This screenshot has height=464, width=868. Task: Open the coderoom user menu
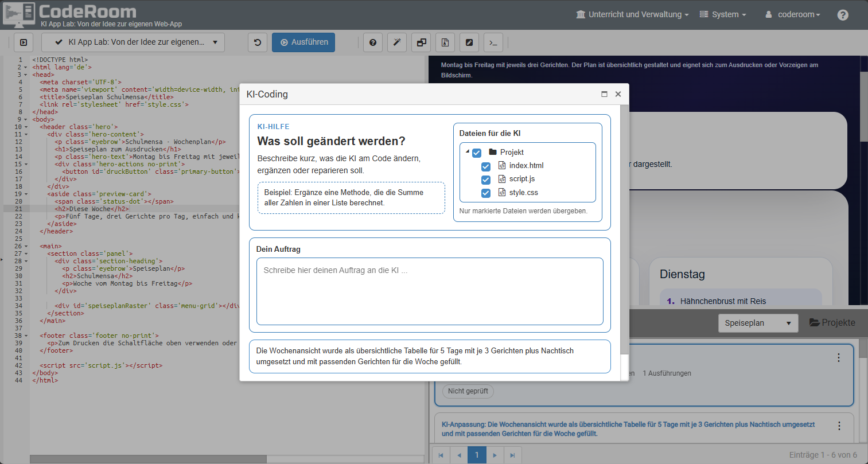click(x=793, y=14)
